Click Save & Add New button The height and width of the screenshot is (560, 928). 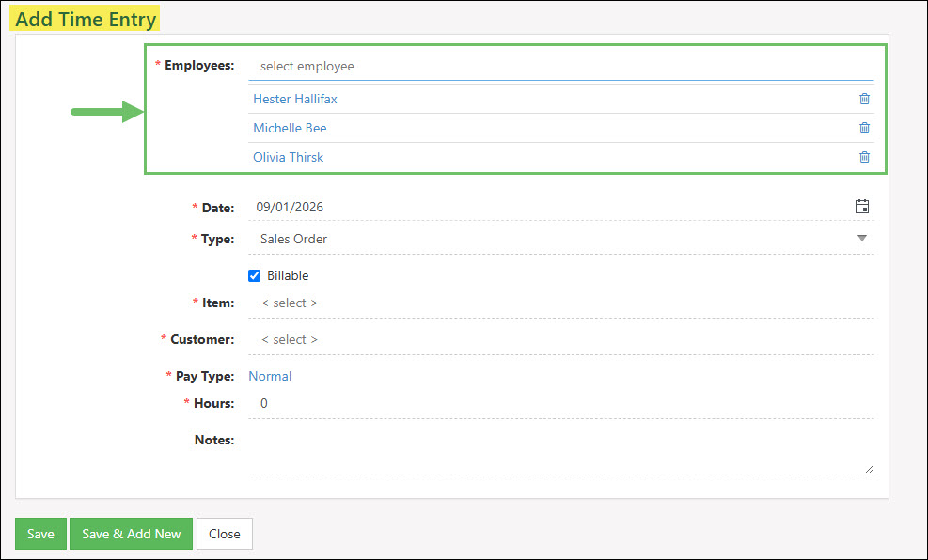coord(132,534)
